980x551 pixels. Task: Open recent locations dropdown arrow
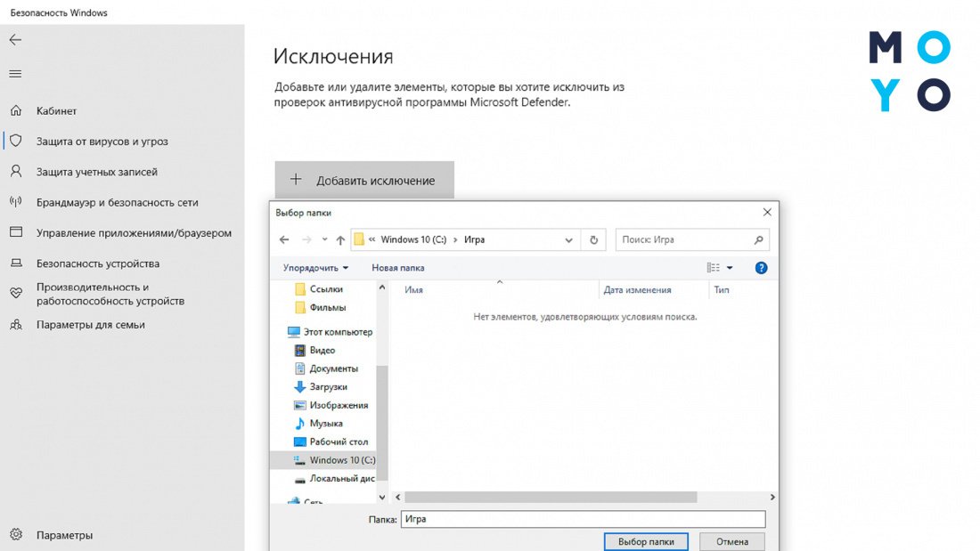324,239
